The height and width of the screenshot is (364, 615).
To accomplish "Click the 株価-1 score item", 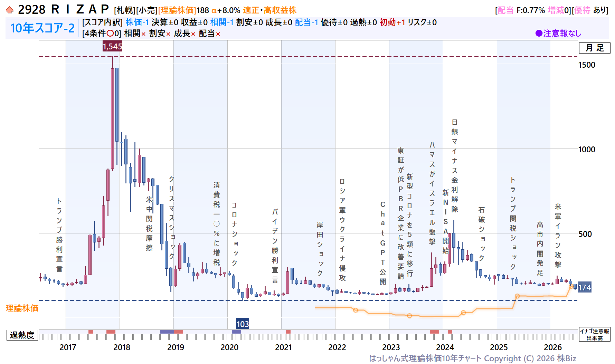I will pyautogui.click(x=137, y=22).
